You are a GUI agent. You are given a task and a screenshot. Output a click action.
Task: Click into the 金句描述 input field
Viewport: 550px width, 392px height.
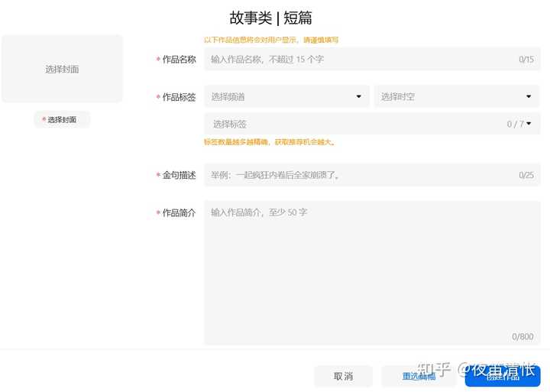coord(359,175)
